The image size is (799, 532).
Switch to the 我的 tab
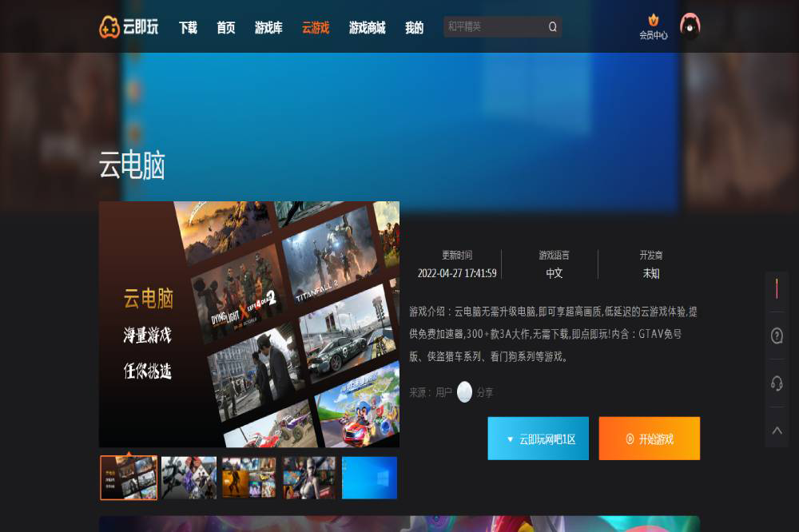click(x=414, y=27)
